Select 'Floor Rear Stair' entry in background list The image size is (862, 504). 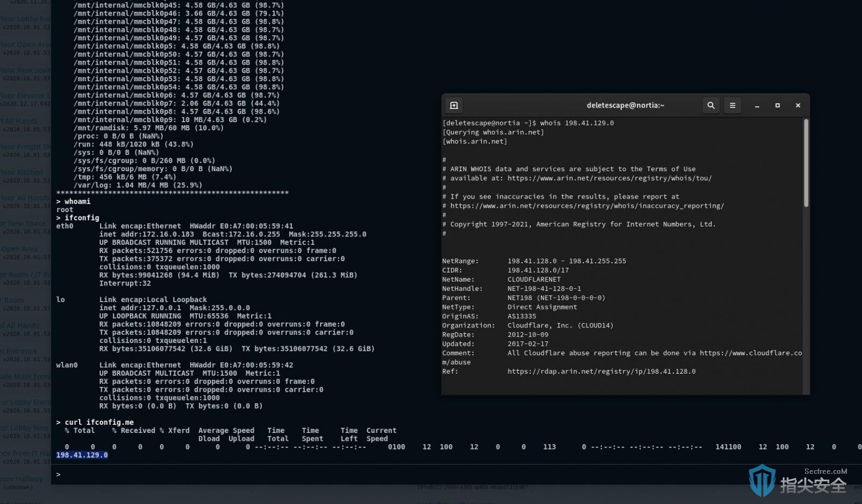[25, 70]
